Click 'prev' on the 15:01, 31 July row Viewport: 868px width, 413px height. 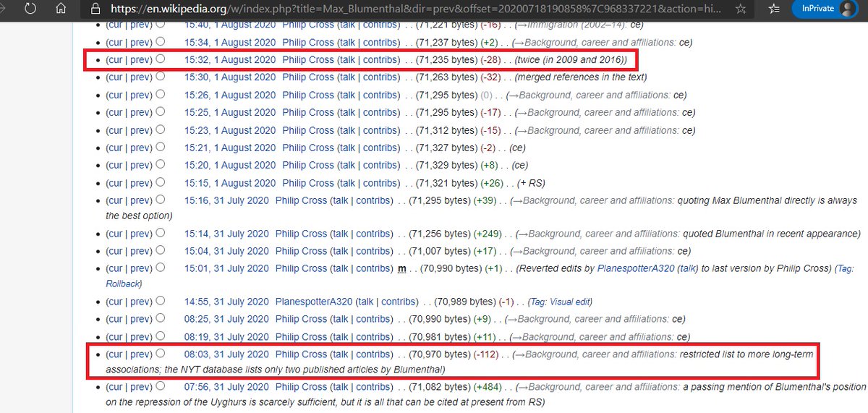click(x=141, y=268)
